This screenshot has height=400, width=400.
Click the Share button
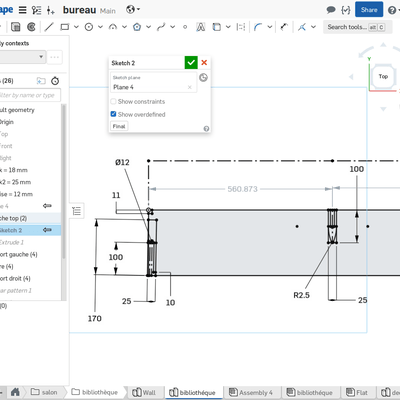369,10
